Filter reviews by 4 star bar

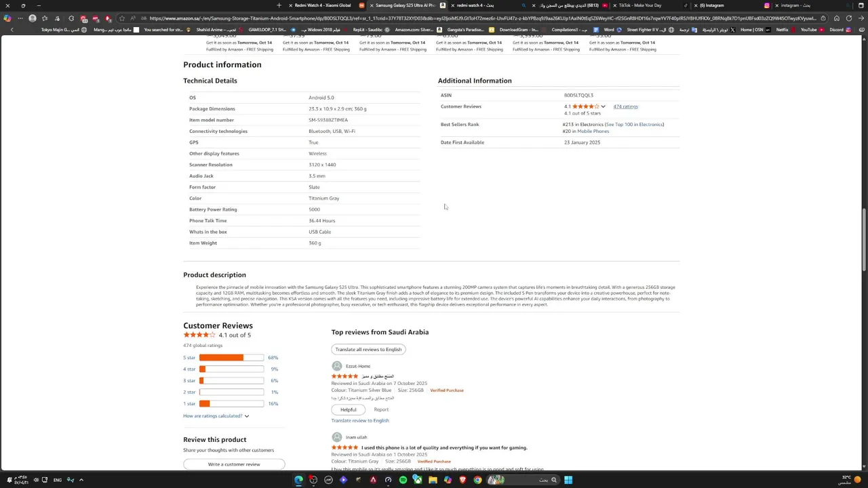point(231,369)
